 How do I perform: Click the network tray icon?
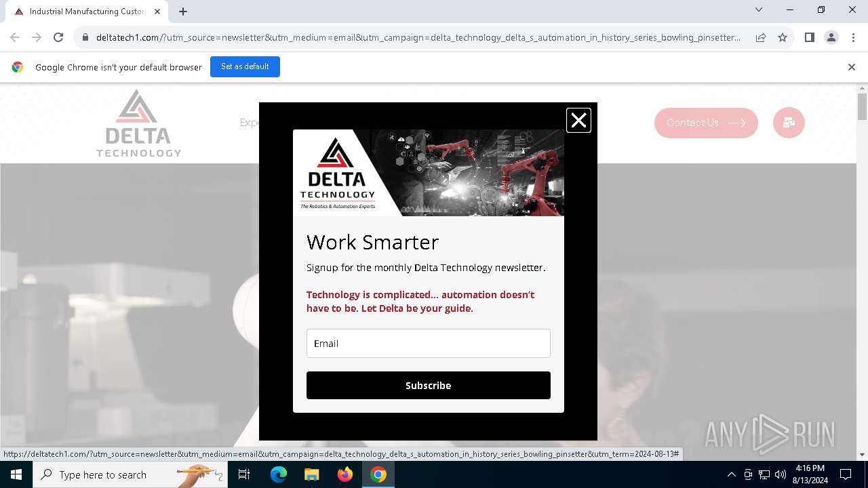point(764,474)
